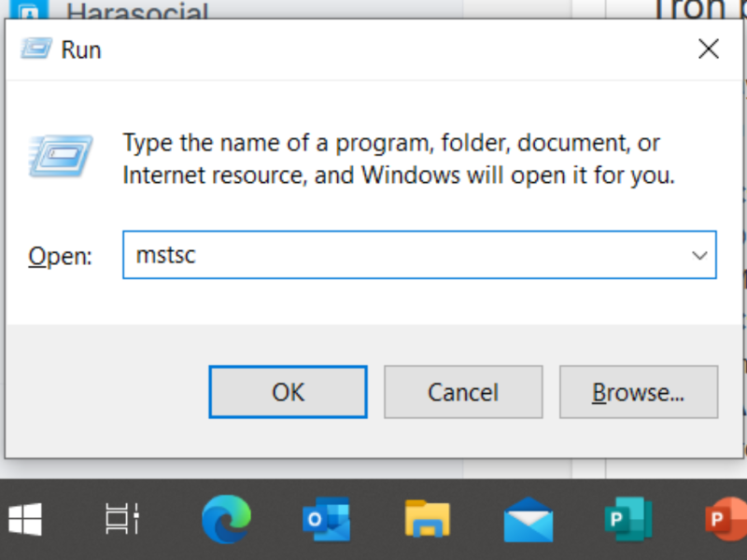This screenshot has width=747, height=560.
Task: Launch PowerPoint from the taskbar
Action: [725, 519]
